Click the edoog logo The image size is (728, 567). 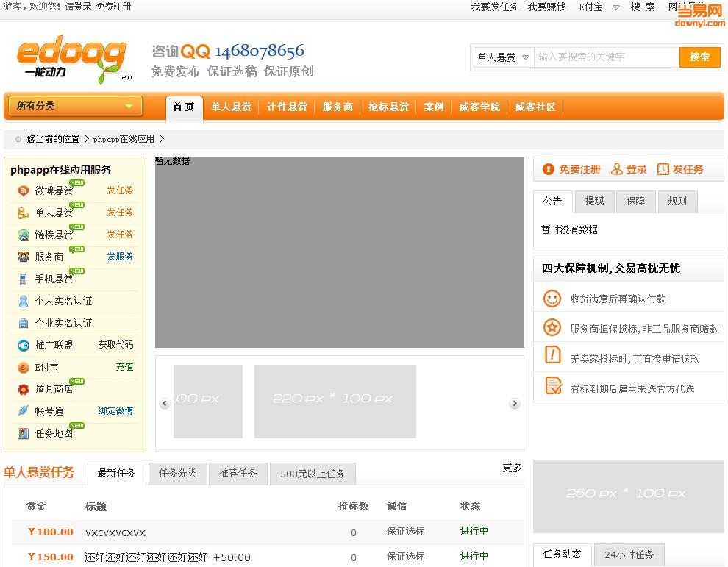coord(71,60)
